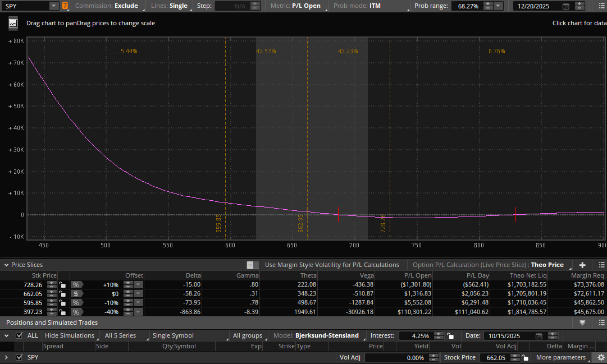Open calendar picker for 10/15/2025 date

539,336
